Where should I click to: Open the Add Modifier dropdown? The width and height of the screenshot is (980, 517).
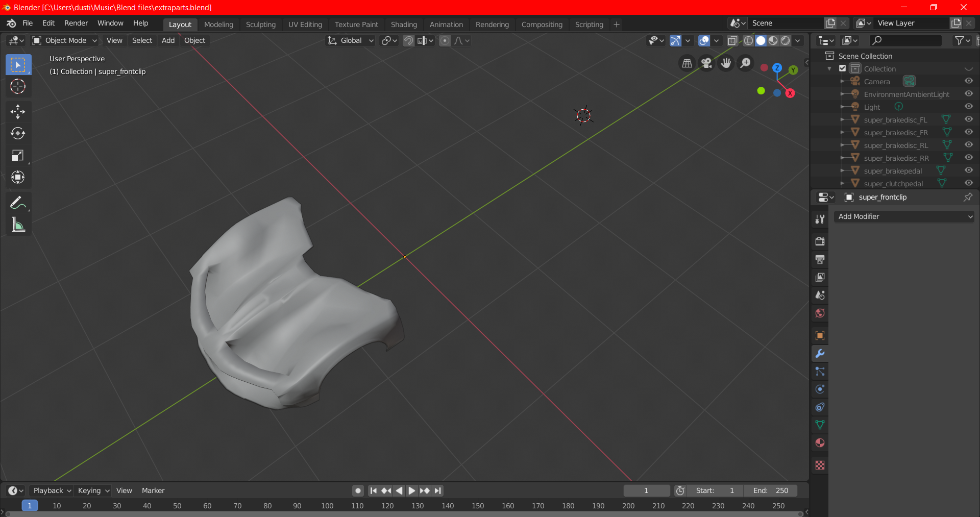[x=904, y=216]
